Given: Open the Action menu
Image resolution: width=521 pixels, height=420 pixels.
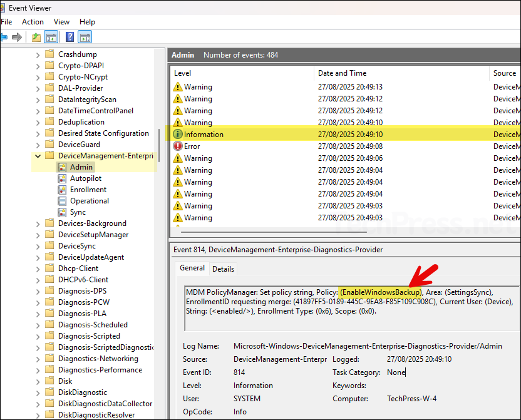Looking at the screenshot, I should (x=33, y=22).
